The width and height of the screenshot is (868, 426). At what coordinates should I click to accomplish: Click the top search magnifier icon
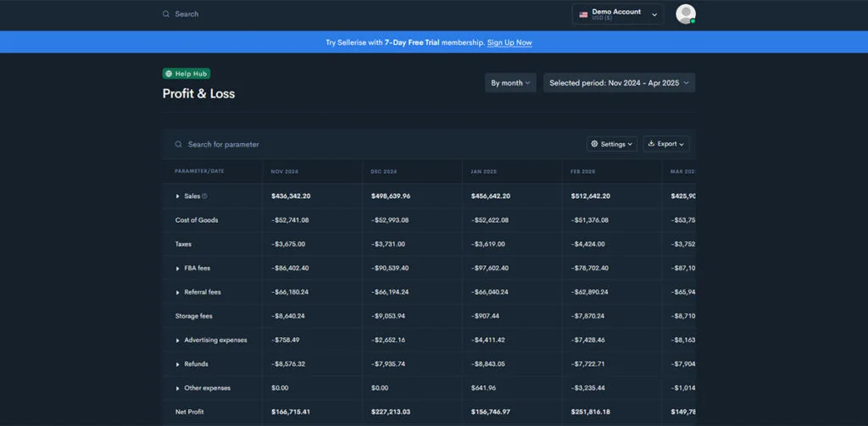(x=166, y=14)
